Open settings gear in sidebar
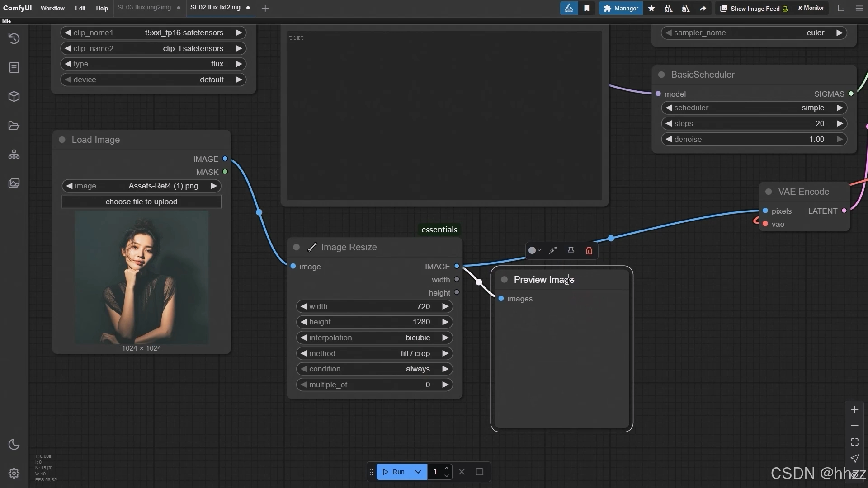The image size is (868, 488). pos(14,473)
